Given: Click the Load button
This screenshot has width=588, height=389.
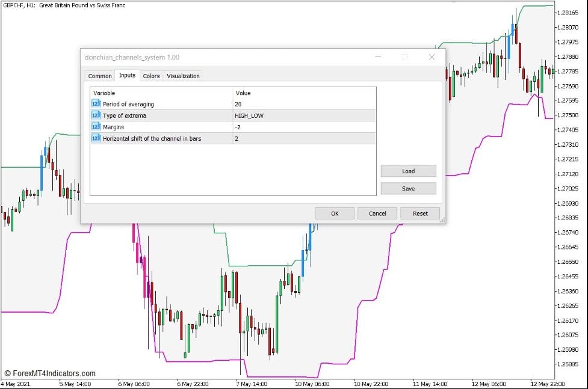Looking at the screenshot, I should point(408,171).
